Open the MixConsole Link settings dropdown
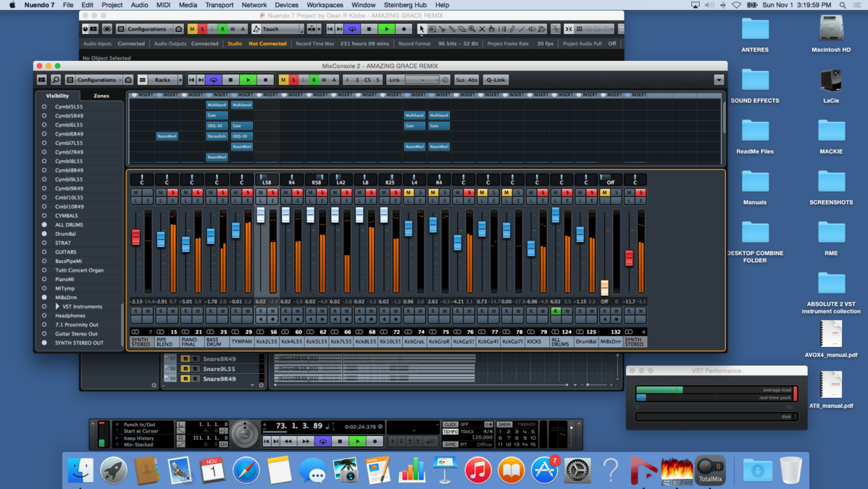The height and width of the screenshot is (489, 868). pos(422,80)
